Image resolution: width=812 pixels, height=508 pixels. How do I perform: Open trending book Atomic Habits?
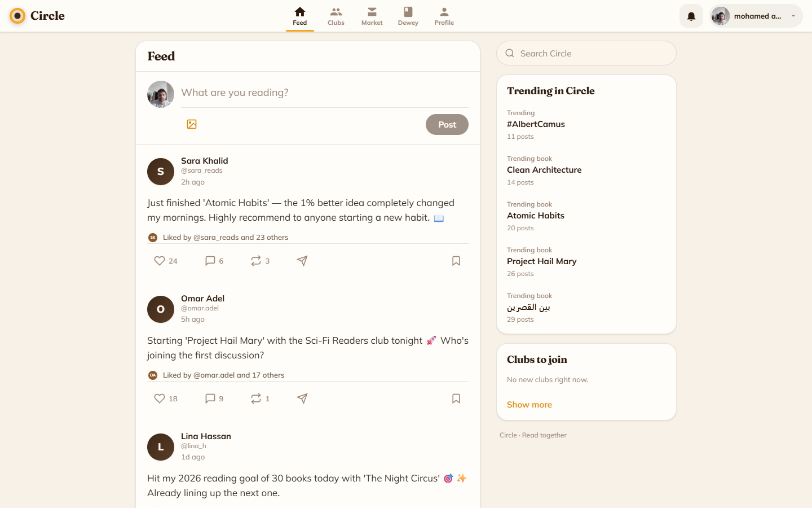tap(536, 216)
